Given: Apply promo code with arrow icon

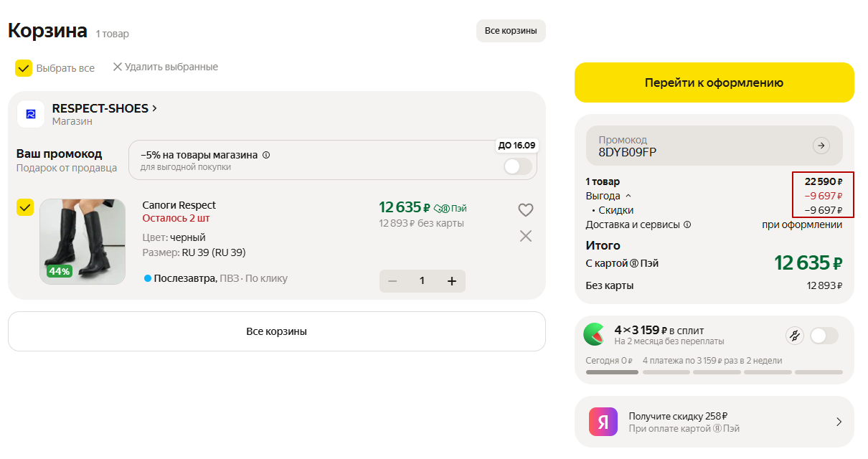Looking at the screenshot, I should (x=821, y=146).
